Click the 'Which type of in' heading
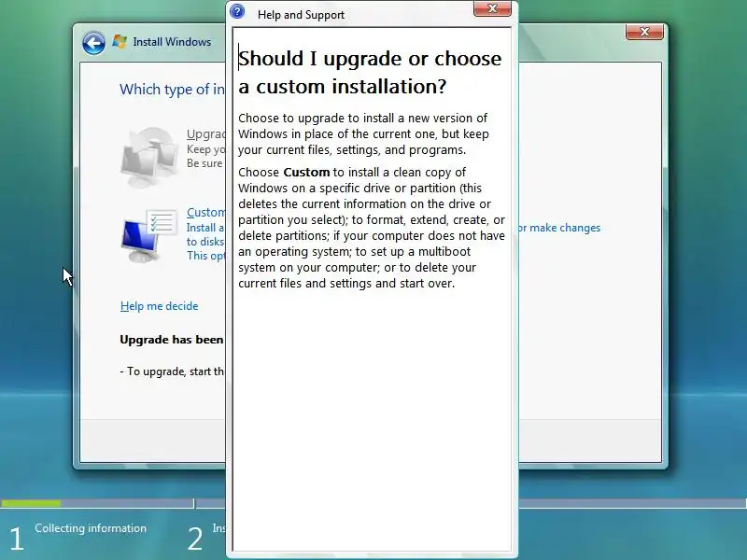 coord(172,89)
